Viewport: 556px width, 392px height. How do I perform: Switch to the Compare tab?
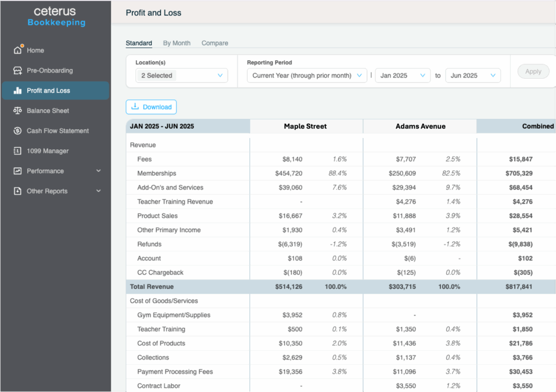point(214,43)
